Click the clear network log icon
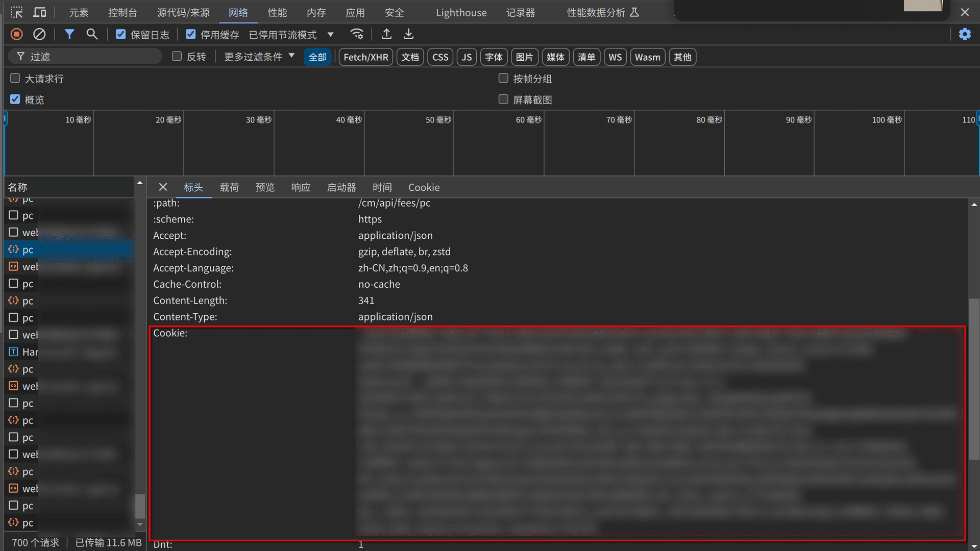The height and width of the screenshot is (551, 980). pos(39,34)
